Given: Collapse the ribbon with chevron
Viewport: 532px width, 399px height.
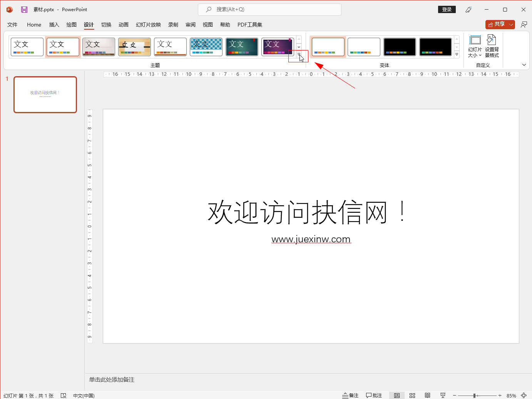Looking at the screenshot, I should (x=524, y=65).
